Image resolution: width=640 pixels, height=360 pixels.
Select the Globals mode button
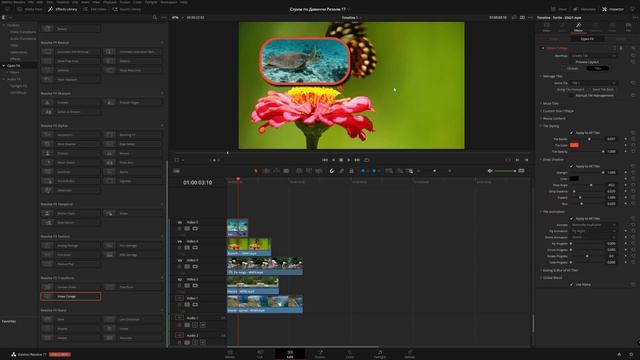(x=573, y=69)
